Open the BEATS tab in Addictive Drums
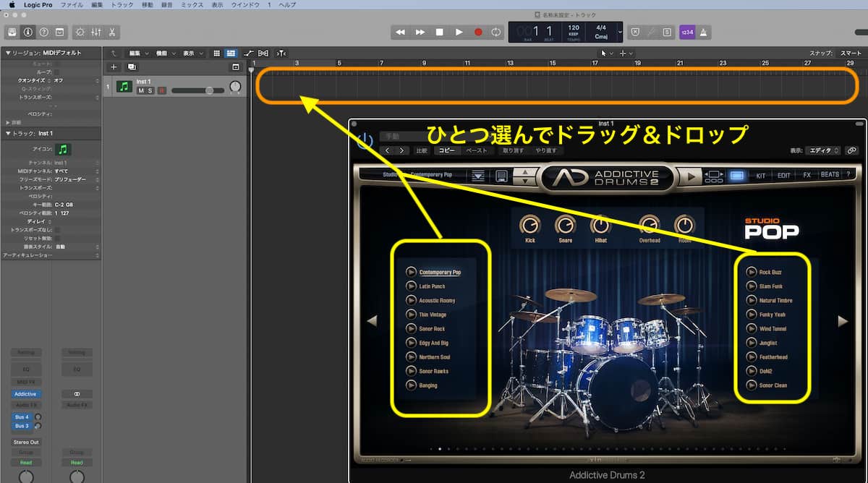The width and height of the screenshot is (868, 483). click(830, 175)
